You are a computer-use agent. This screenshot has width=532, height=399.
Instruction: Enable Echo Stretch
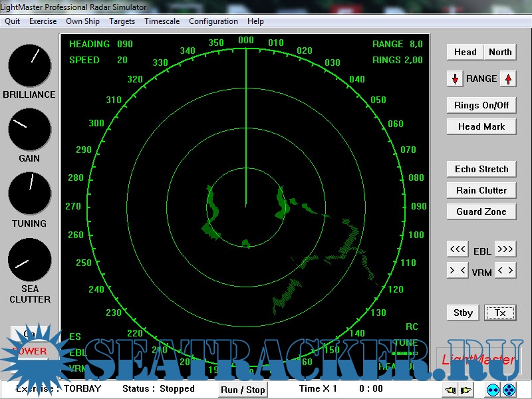(481, 169)
